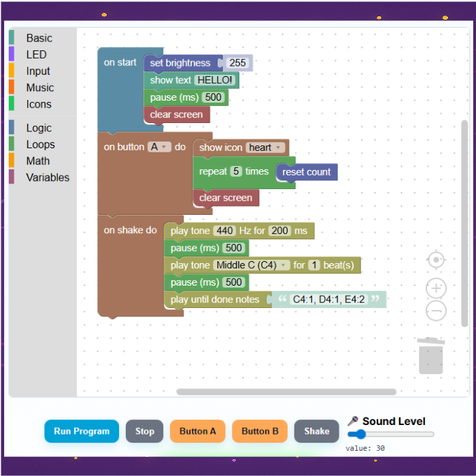Open the Variables category
This screenshot has width=476, height=476.
point(48,177)
